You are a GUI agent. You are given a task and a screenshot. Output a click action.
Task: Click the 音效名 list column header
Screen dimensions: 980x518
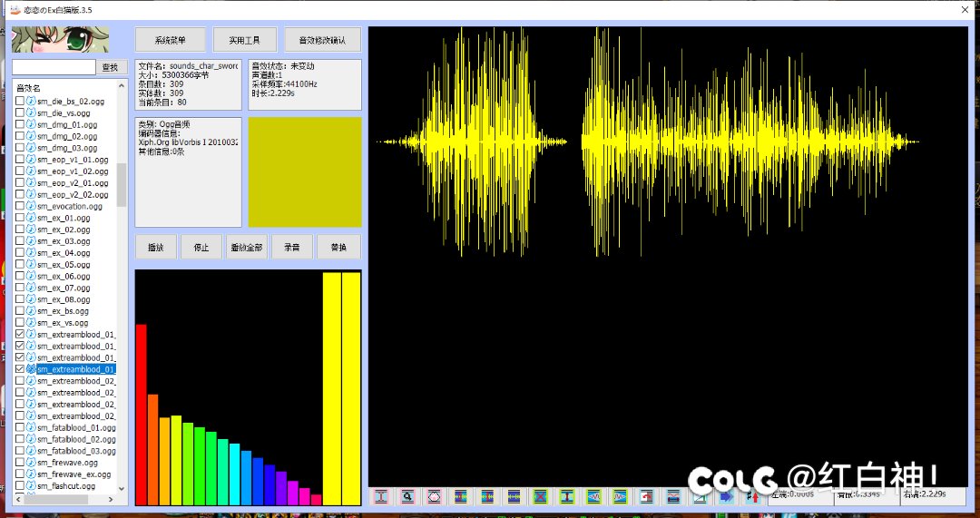[28, 88]
